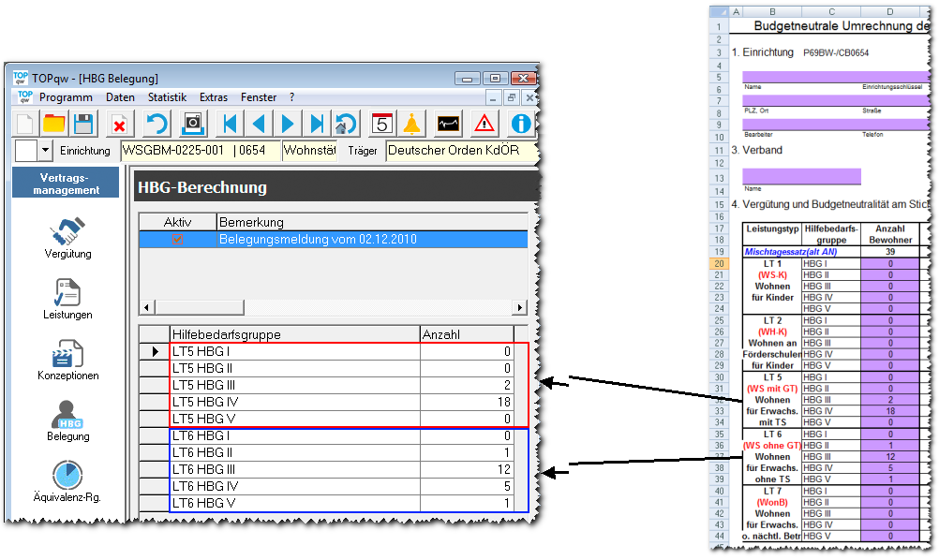Click the Save floppy disk icon
Image resolution: width=939 pixels, height=560 pixels.
click(82, 124)
